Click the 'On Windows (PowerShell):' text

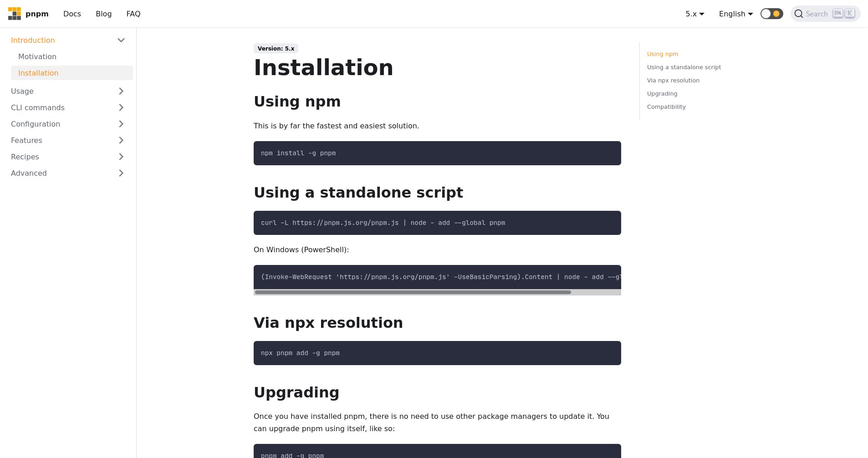click(x=301, y=249)
